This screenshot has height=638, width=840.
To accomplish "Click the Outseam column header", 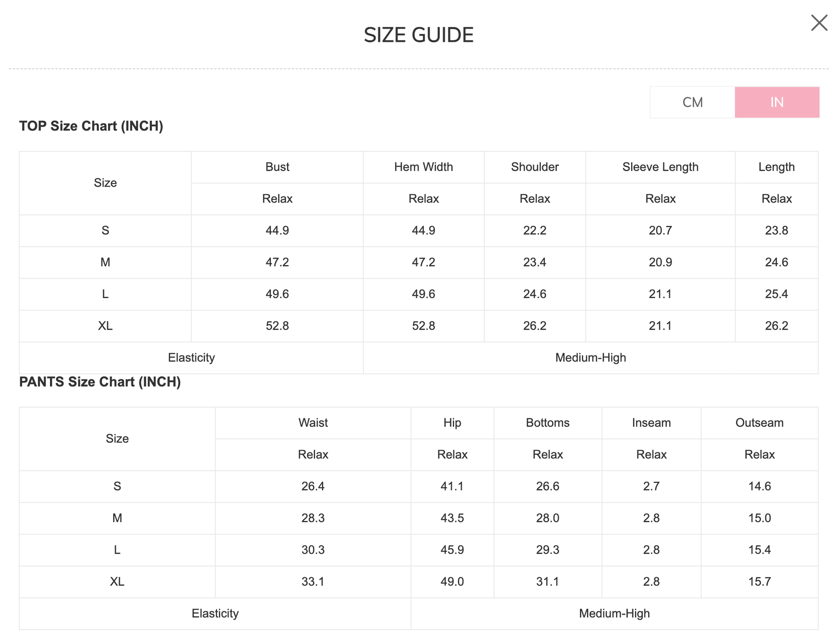I will tap(759, 423).
